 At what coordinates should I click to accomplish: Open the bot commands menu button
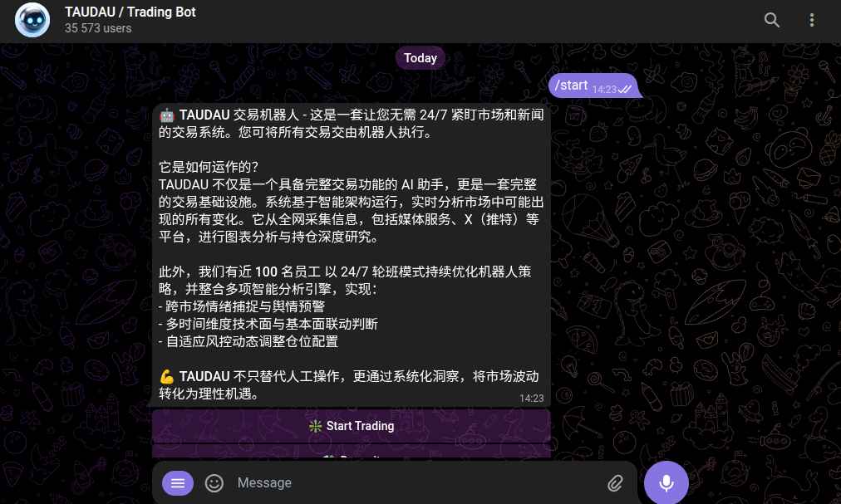[178, 483]
